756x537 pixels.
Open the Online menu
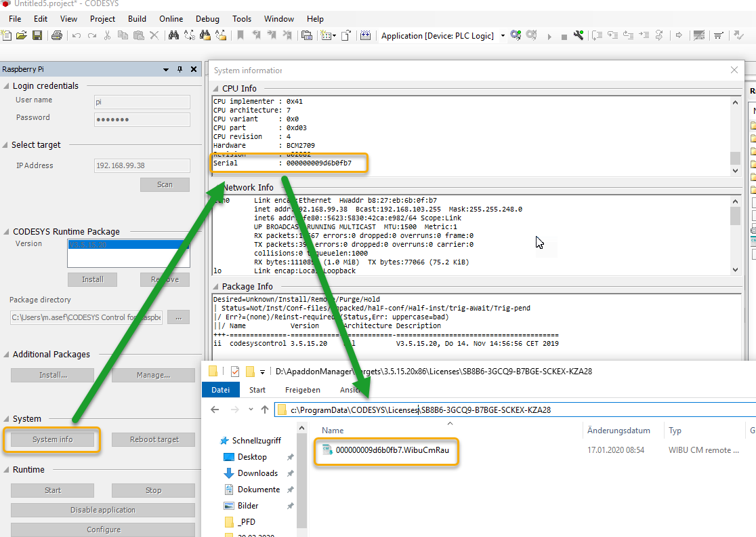click(x=171, y=19)
